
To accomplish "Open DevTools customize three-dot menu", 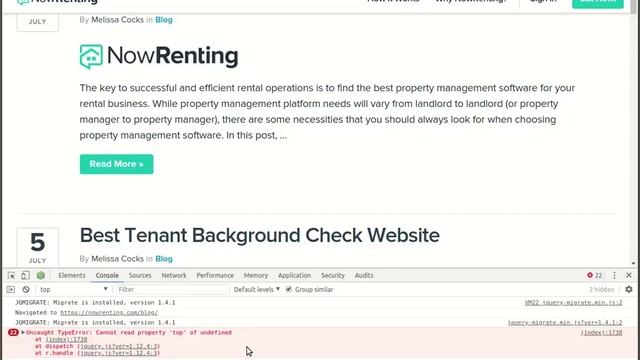I will [x=614, y=276].
